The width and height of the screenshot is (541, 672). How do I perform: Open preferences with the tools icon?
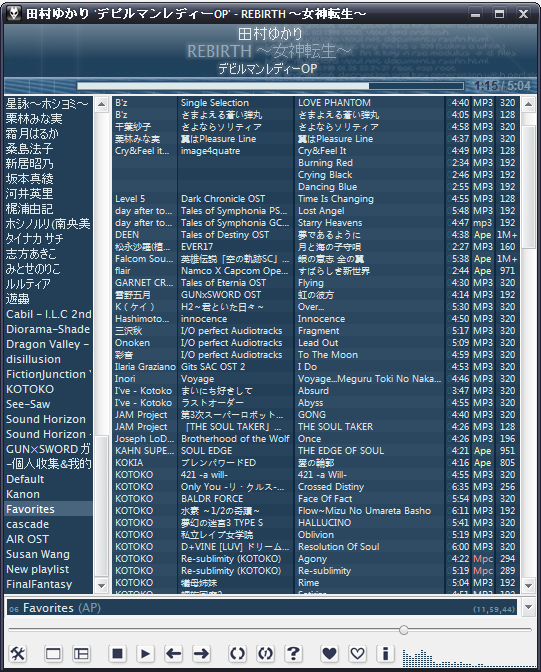18,654
